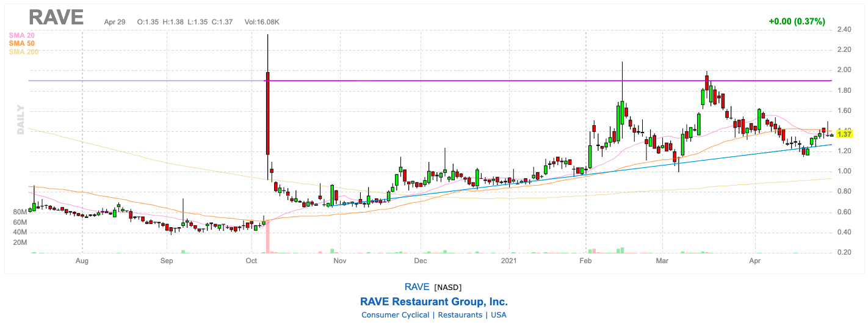
Task: Click the 2021 label on the date axis
Action: [x=509, y=261]
